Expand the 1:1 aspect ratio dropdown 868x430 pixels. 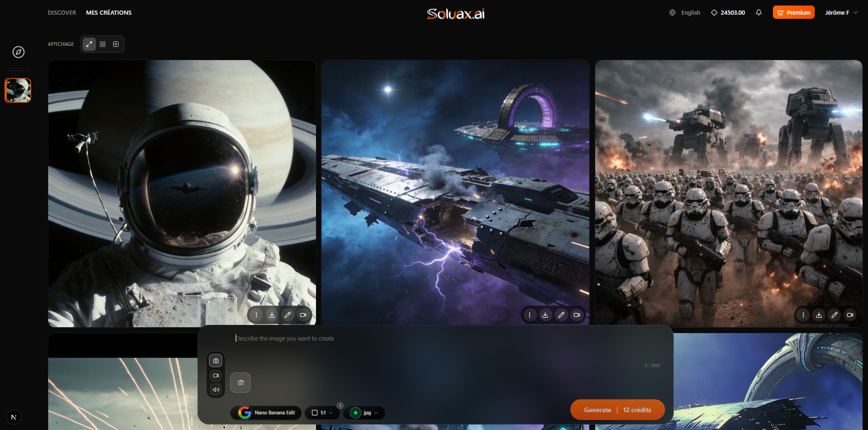tap(322, 413)
